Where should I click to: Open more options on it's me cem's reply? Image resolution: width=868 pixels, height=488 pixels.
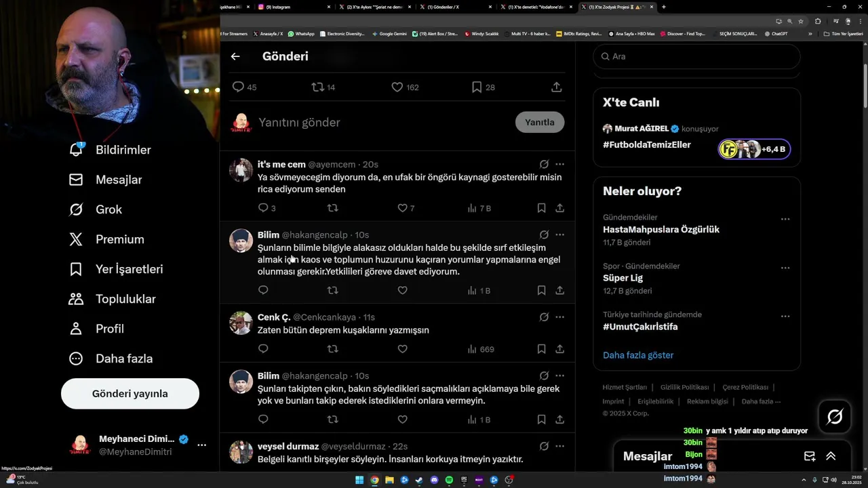pyautogui.click(x=559, y=164)
